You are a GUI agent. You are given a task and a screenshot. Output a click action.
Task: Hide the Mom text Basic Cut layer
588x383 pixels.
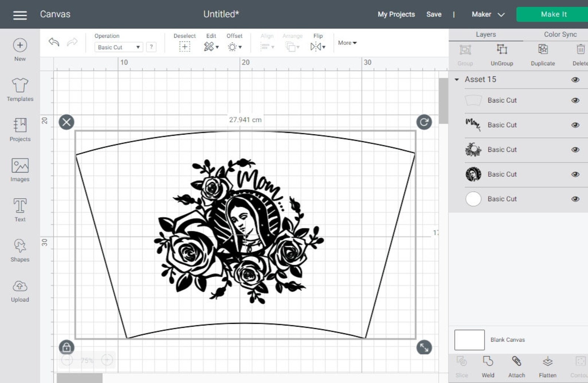[575, 125]
